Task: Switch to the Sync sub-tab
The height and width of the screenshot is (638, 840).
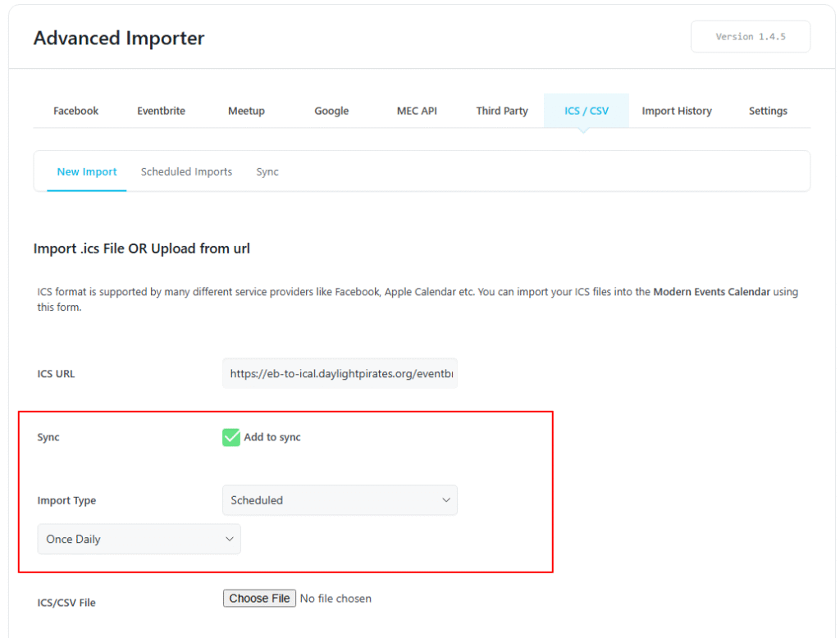Action: click(267, 171)
